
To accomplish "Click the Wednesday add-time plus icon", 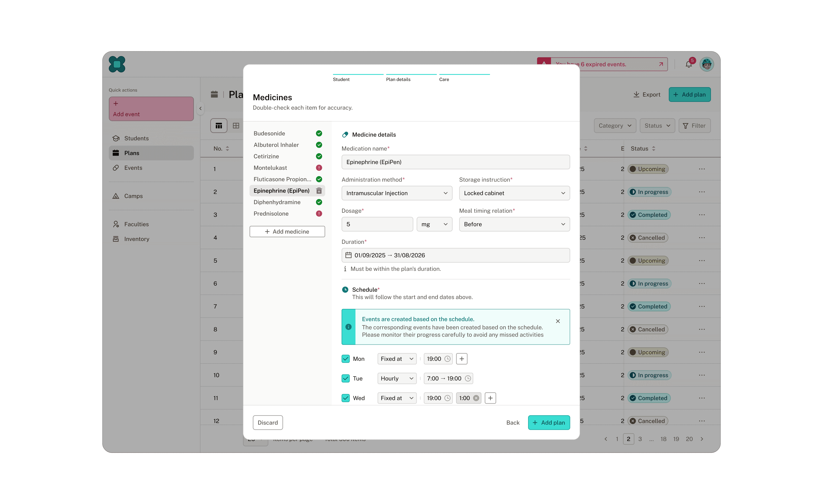I will (490, 398).
